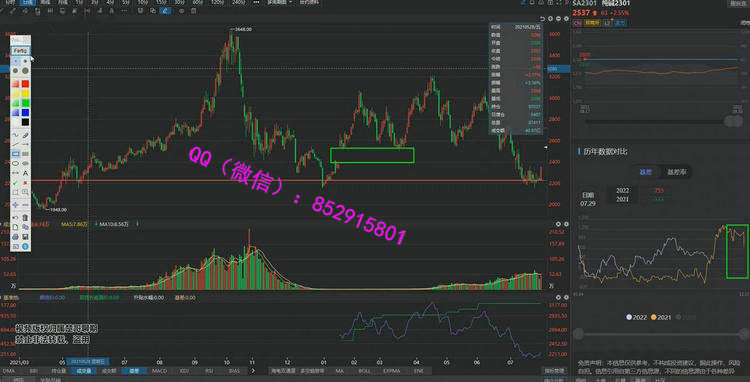Click the 指标管理 button
The width and height of the screenshot is (750, 382).
(554, 371)
